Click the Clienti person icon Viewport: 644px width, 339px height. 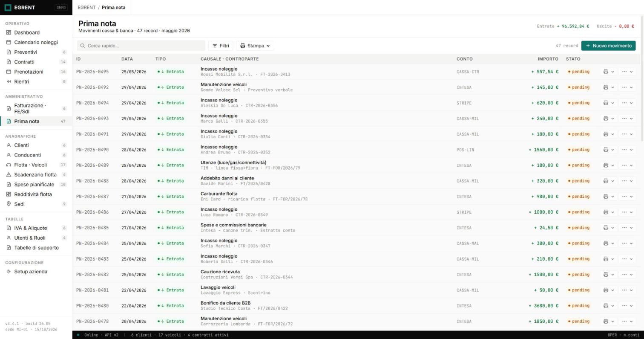[x=9, y=145]
